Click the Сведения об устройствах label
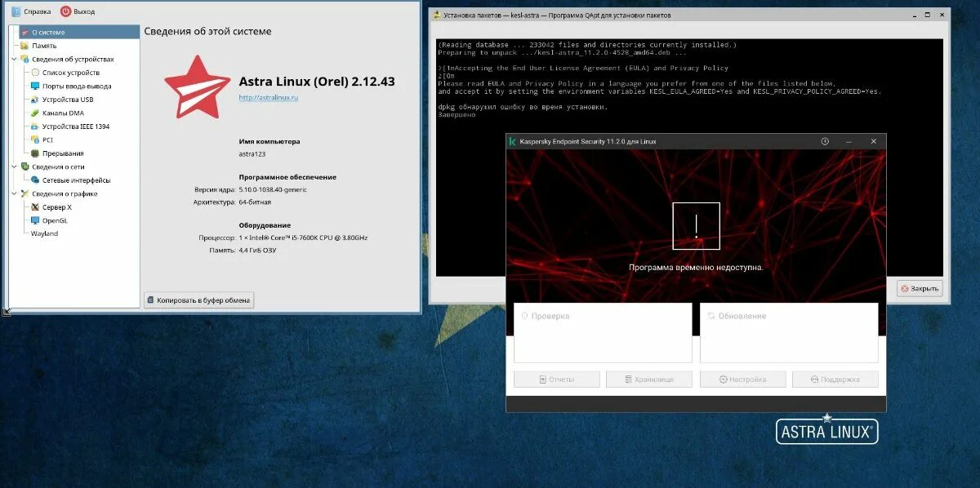The height and width of the screenshot is (488, 980). tap(73, 60)
